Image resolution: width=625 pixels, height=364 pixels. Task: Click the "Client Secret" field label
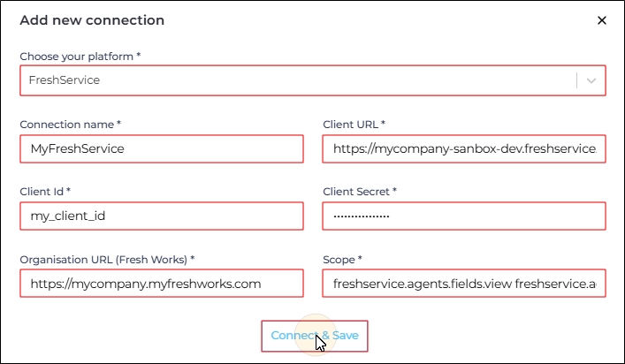coord(360,191)
